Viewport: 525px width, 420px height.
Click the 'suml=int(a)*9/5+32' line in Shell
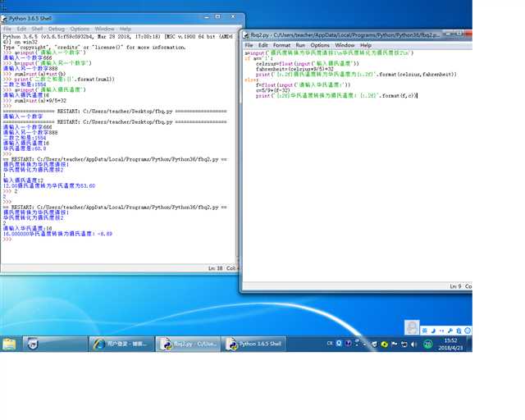40,101
